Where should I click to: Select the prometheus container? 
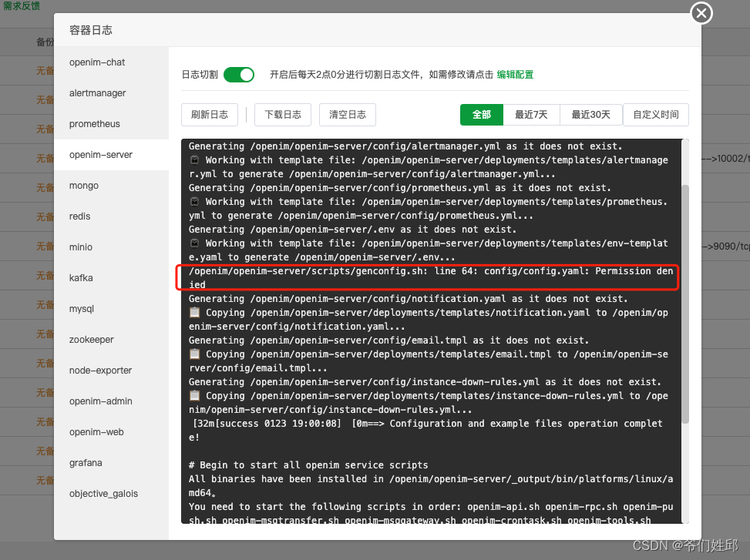pyautogui.click(x=112, y=124)
